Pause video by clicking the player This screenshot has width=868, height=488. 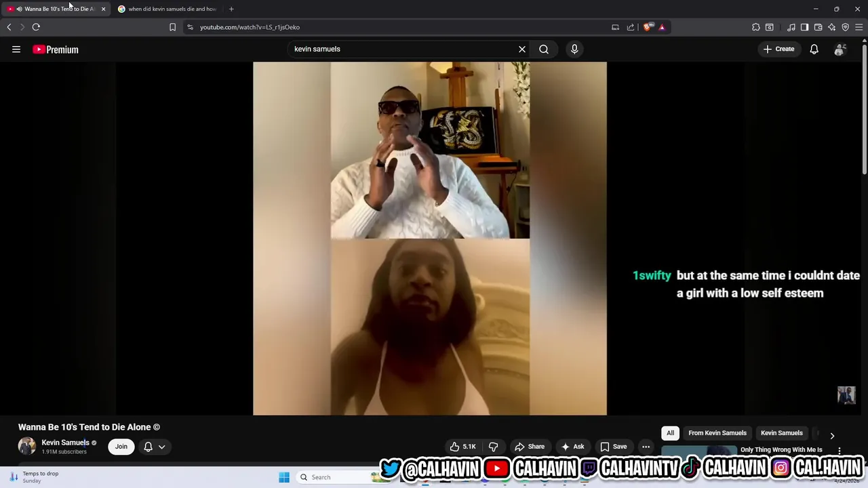tap(430, 239)
